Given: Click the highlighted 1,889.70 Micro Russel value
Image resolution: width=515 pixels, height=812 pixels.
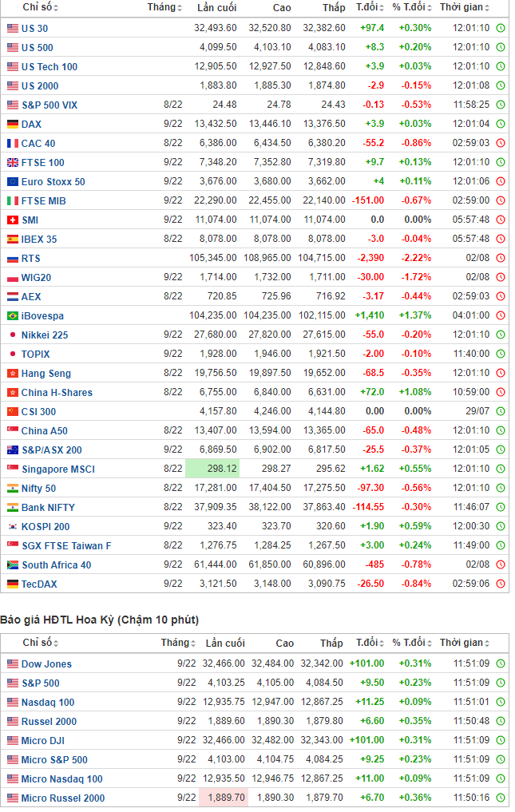Looking at the screenshot, I should 224,798.
